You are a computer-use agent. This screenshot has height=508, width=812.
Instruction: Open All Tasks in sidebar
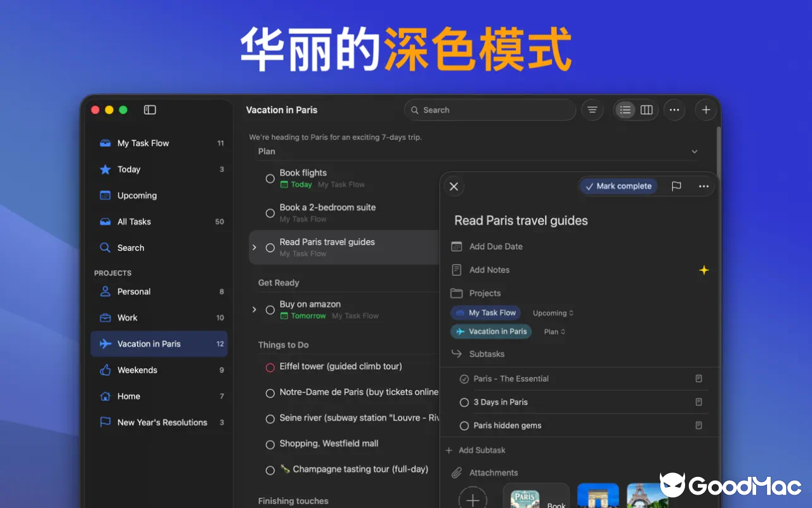point(159,222)
